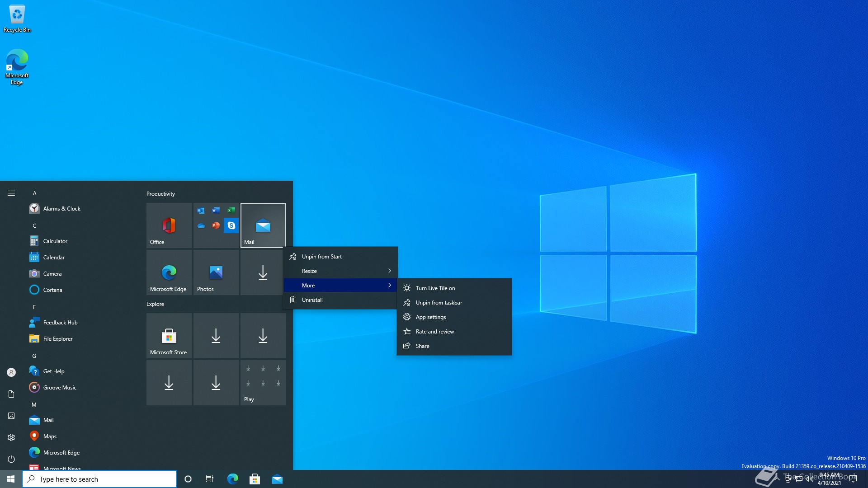This screenshot has height=488, width=868.
Task: Select Share from submenu
Action: point(454,346)
